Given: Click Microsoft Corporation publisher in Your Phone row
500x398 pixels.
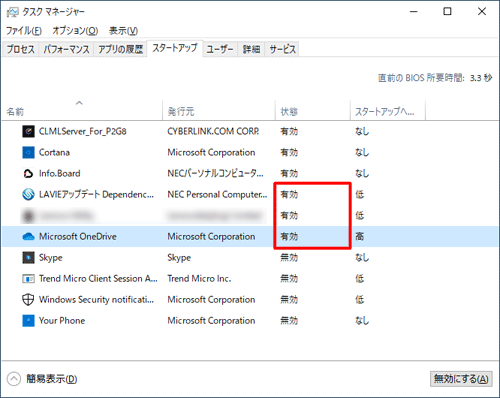Looking at the screenshot, I should [211, 321].
